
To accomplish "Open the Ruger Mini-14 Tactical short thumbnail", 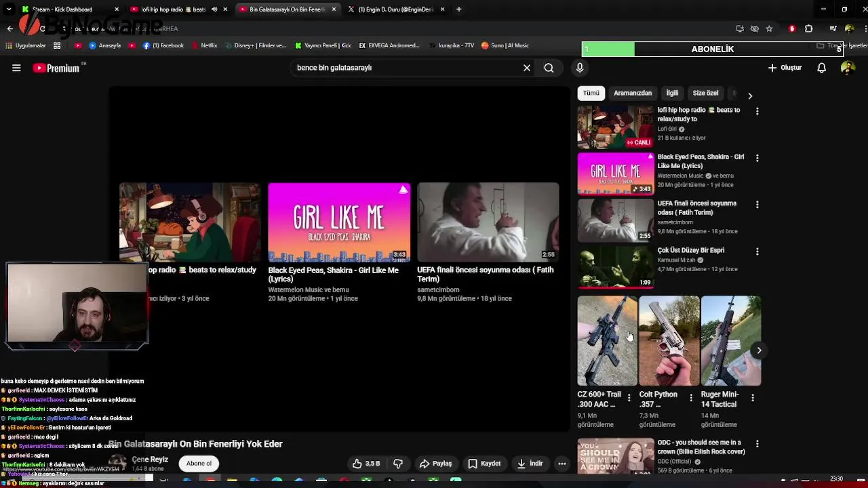I will tap(731, 341).
